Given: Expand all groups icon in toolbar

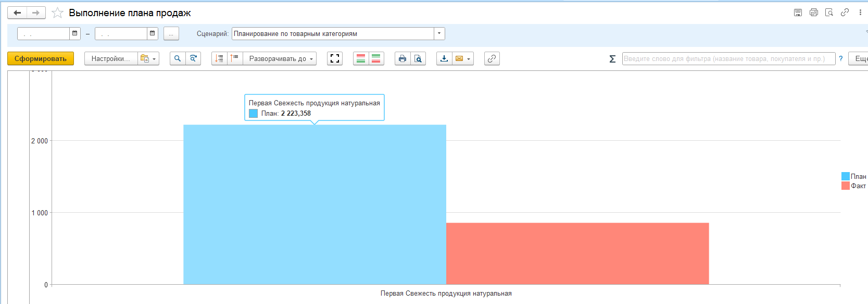Looking at the screenshot, I should click(x=235, y=58).
